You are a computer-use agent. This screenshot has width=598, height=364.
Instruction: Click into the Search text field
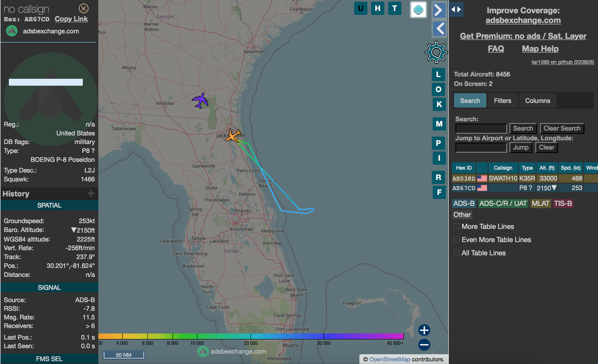(481, 129)
